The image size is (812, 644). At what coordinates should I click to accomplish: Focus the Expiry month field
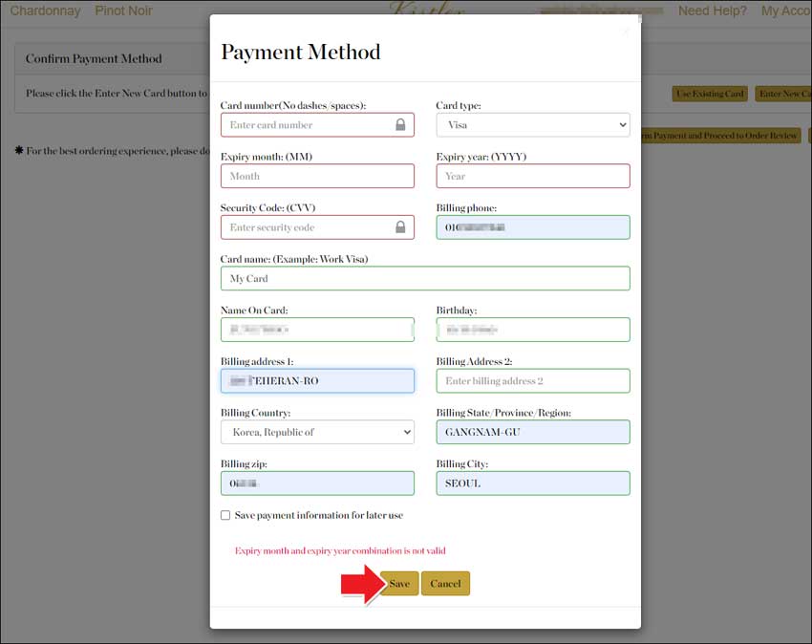pyautogui.click(x=317, y=176)
